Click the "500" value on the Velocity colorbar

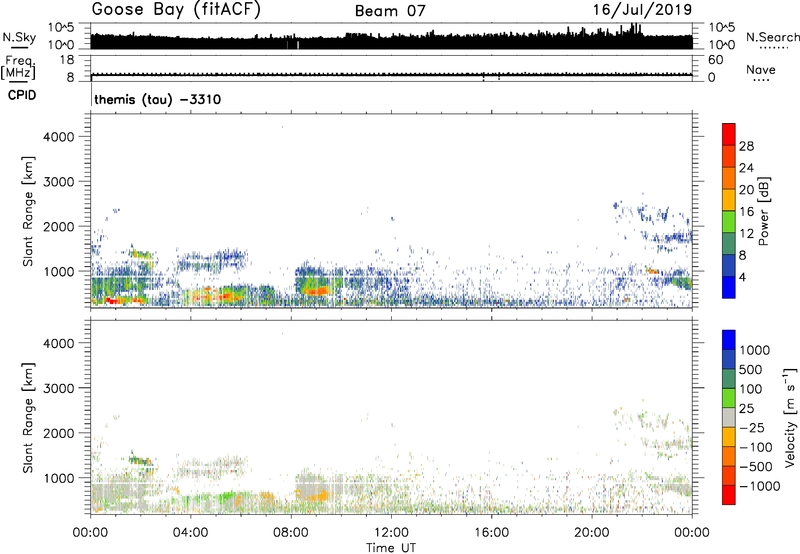(751, 370)
